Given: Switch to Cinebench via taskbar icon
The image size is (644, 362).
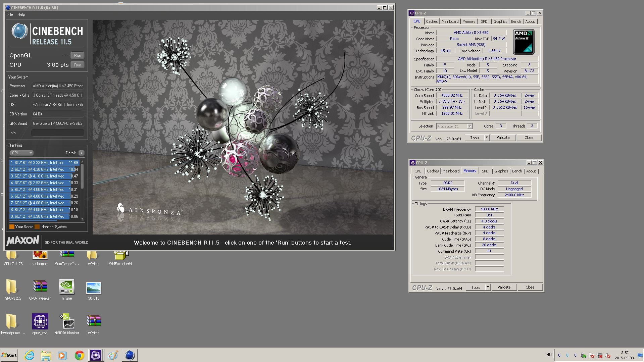Looking at the screenshot, I should [130, 355].
